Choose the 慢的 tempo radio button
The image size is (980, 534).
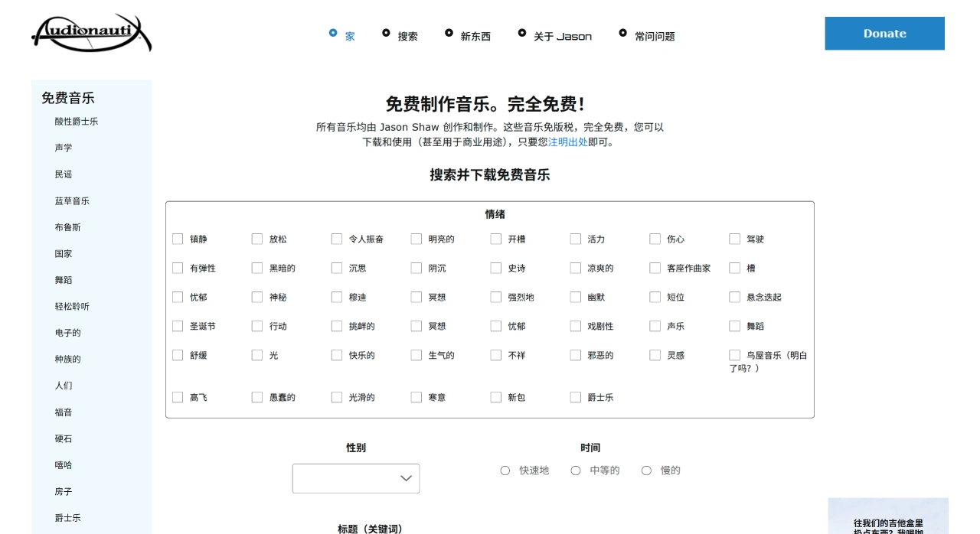tap(646, 471)
